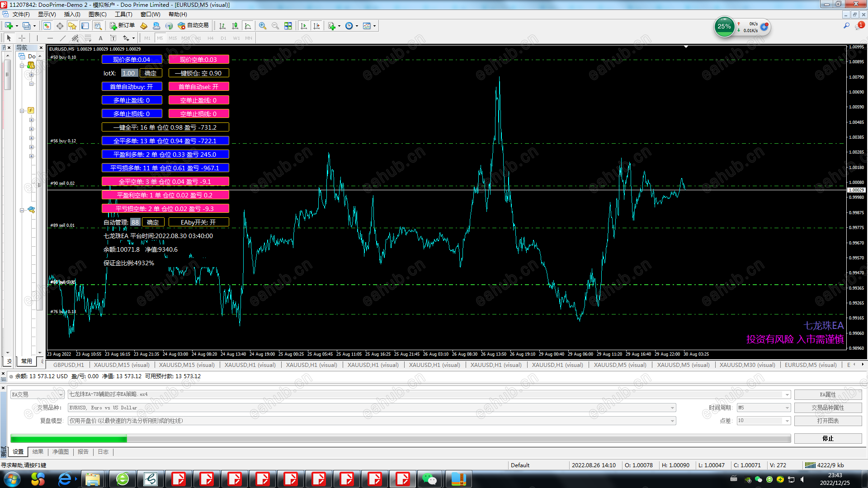Click the green tester progress bar
868x488 pixels.
(69, 438)
